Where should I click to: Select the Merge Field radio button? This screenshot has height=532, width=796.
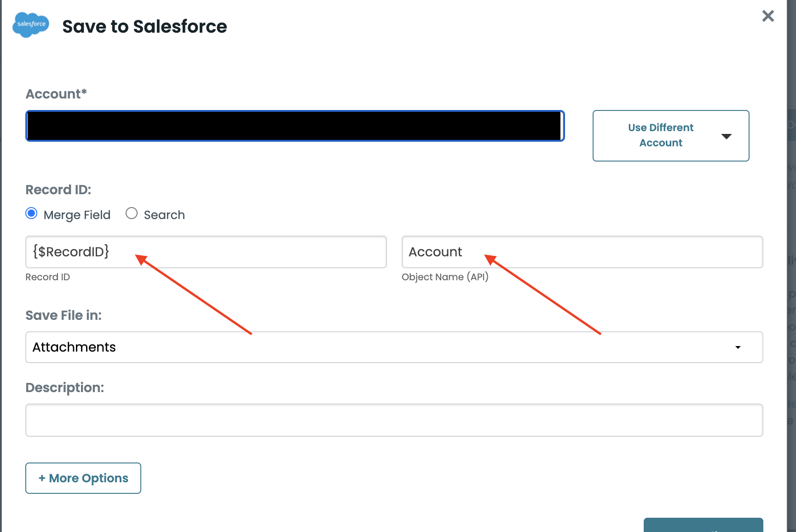pyautogui.click(x=31, y=214)
